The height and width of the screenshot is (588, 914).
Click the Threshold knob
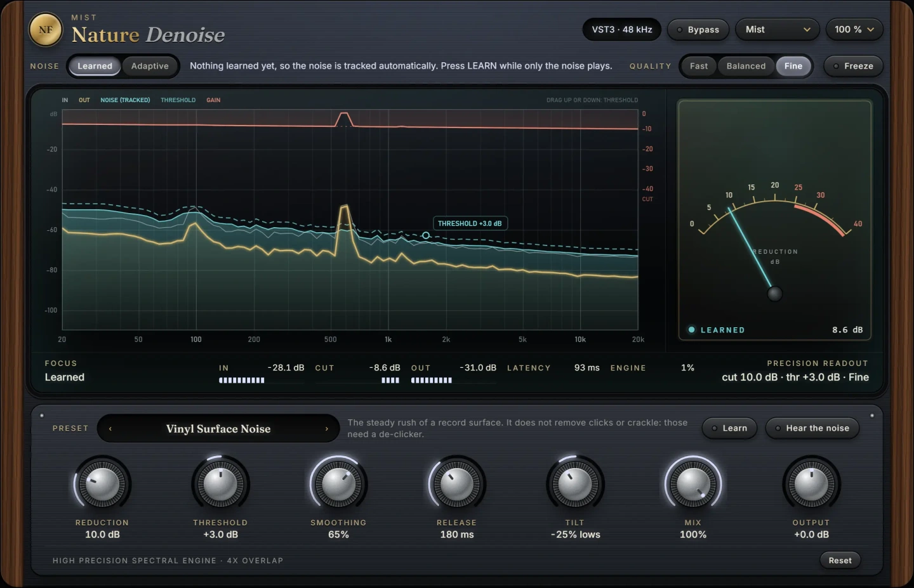(x=220, y=485)
